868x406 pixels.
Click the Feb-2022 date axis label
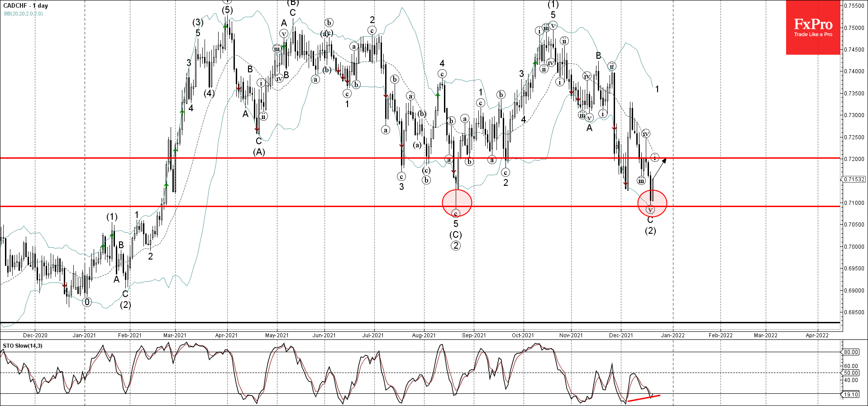(x=720, y=335)
